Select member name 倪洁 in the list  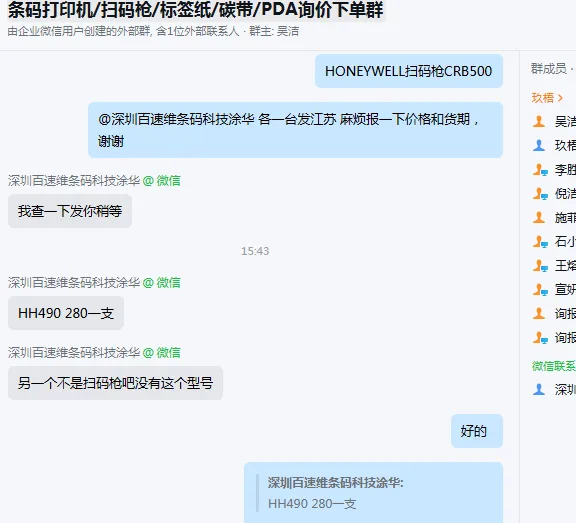[565, 194]
